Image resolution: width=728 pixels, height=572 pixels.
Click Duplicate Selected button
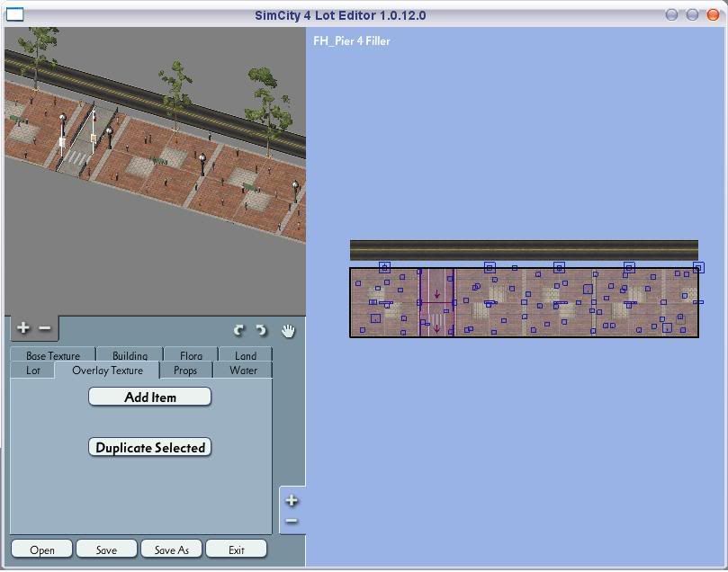(150, 447)
